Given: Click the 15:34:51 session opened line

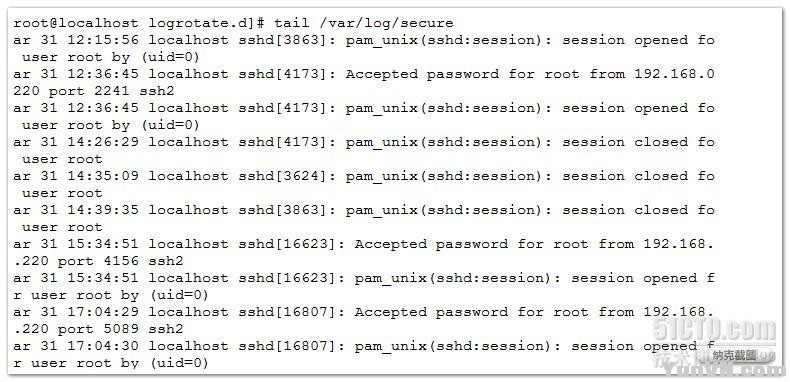Looking at the screenshot, I should (364, 278).
